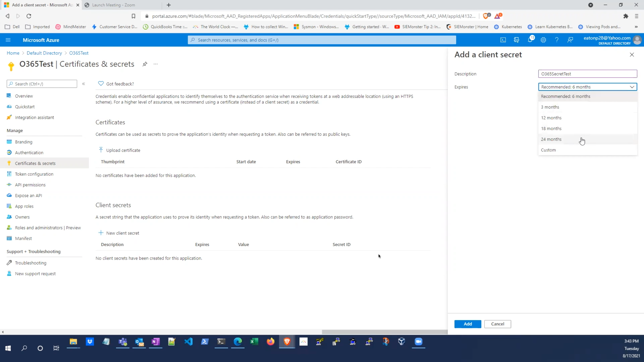Expand the Expires dropdown chevron

coord(632,87)
